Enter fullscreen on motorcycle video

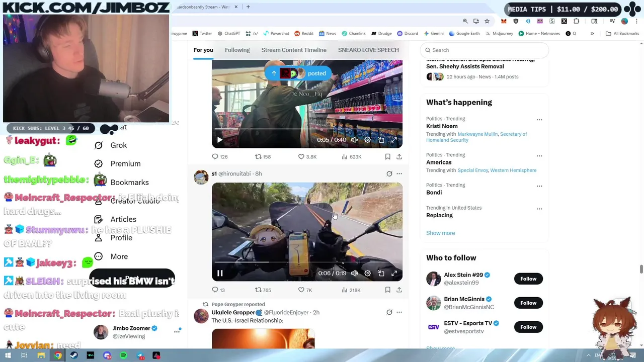[394, 274]
